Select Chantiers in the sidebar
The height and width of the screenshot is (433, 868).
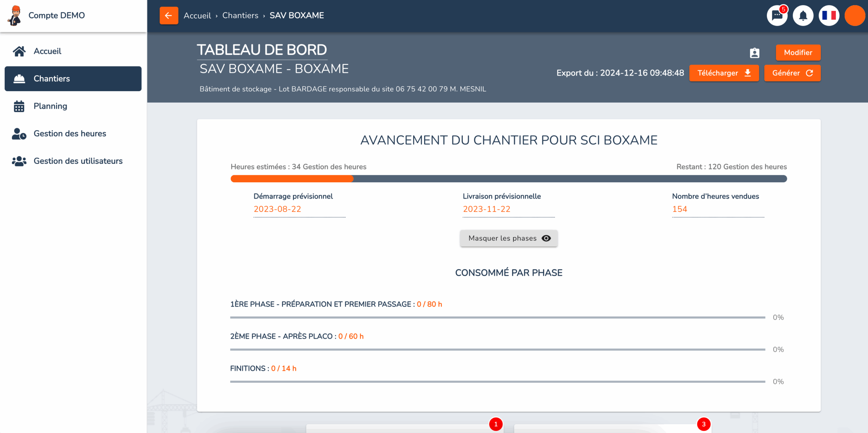tap(73, 79)
